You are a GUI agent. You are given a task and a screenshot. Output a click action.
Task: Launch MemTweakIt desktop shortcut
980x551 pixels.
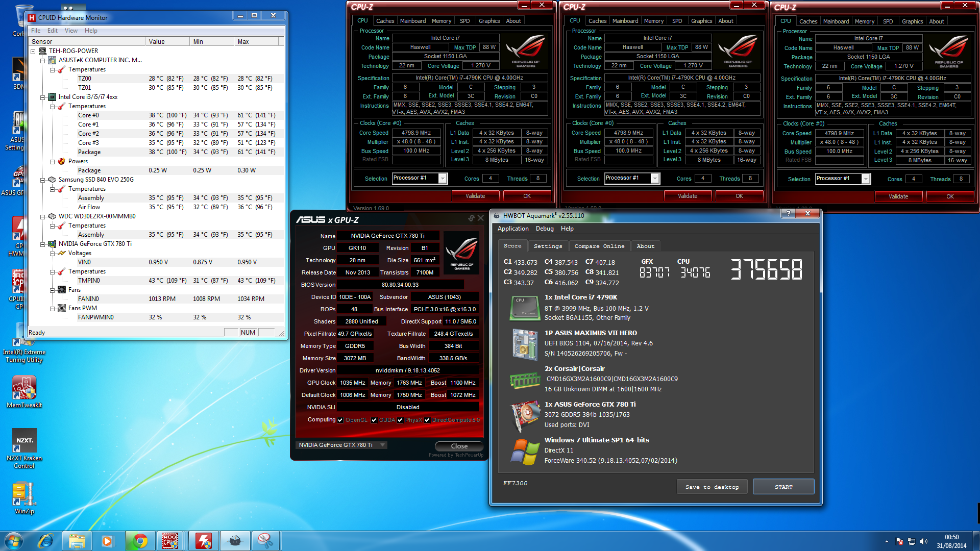[x=24, y=392]
